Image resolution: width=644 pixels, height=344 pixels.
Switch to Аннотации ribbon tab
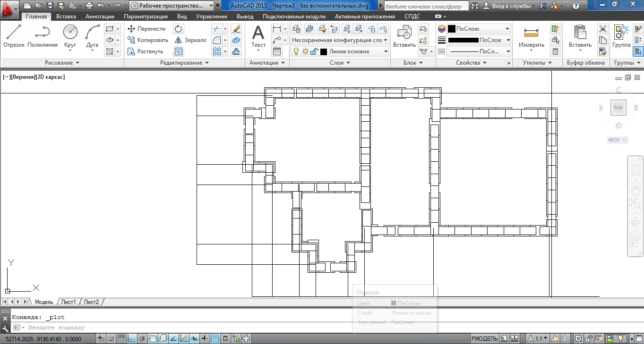click(x=100, y=16)
